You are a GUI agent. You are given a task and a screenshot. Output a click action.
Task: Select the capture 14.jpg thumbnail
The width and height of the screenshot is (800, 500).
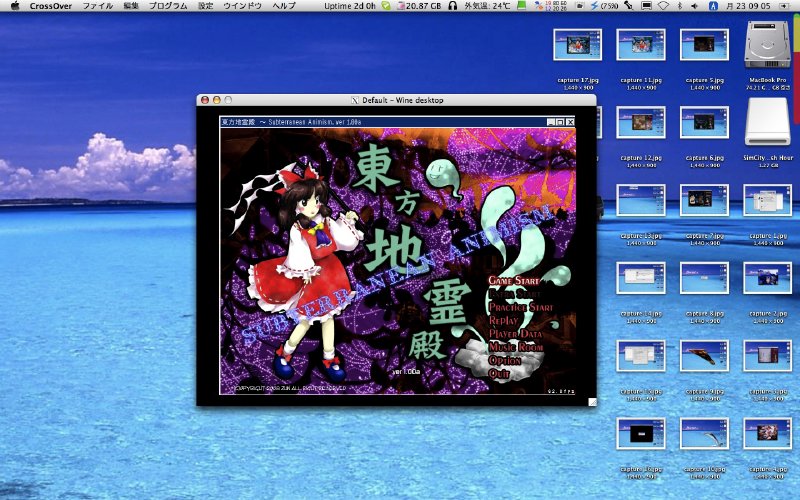click(641, 278)
